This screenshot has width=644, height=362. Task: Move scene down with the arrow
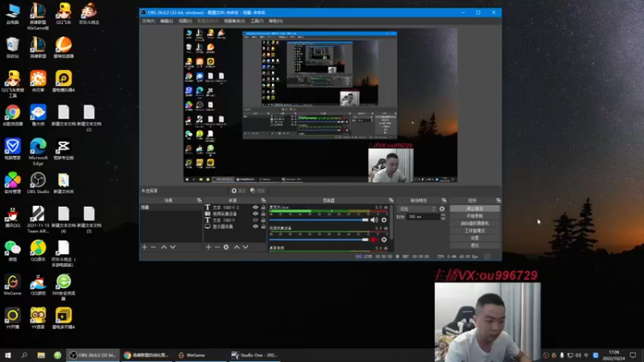tap(172, 247)
